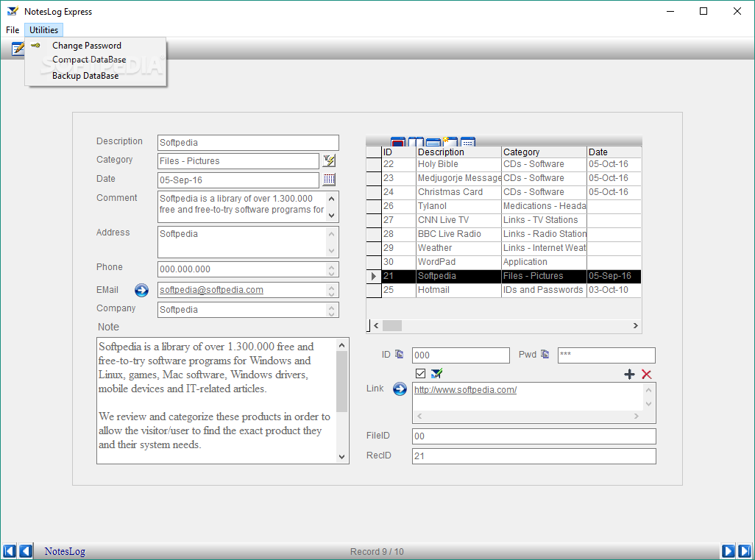Click the Comment field scroll down arrow
755x560 pixels.
[x=331, y=215]
